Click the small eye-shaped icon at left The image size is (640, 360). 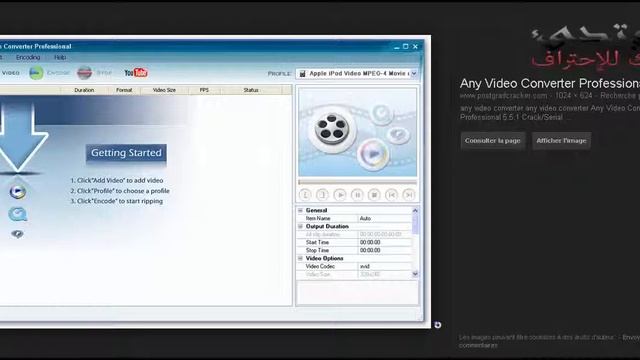click(x=17, y=233)
